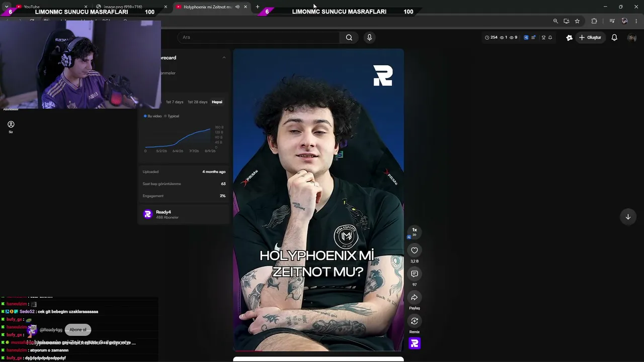This screenshot has width=644, height=362.
Task: Click the Sedo52 chat username
Action: [27, 312]
